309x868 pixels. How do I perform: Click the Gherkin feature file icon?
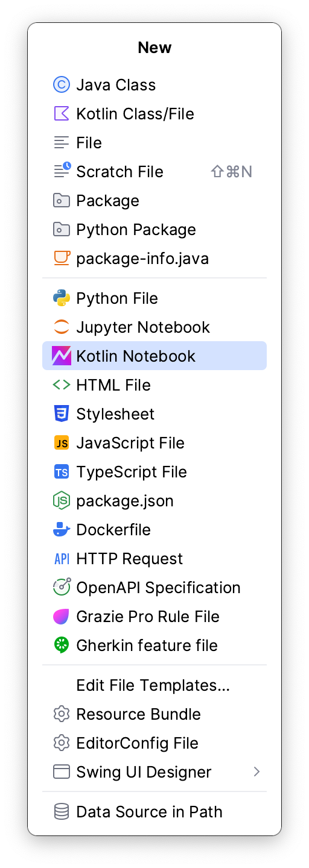click(x=62, y=646)
